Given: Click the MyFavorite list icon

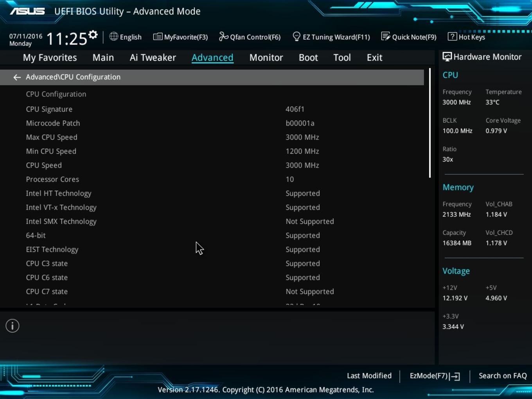Looking at the screenshot, I should tap(158, 37).
